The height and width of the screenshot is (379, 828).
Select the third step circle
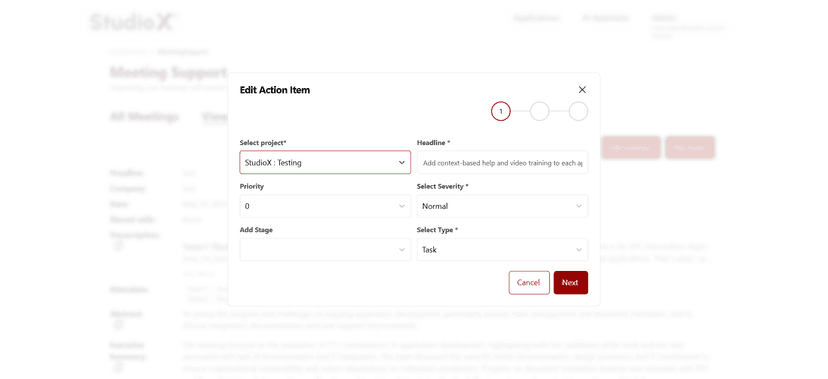coord(578,111)
